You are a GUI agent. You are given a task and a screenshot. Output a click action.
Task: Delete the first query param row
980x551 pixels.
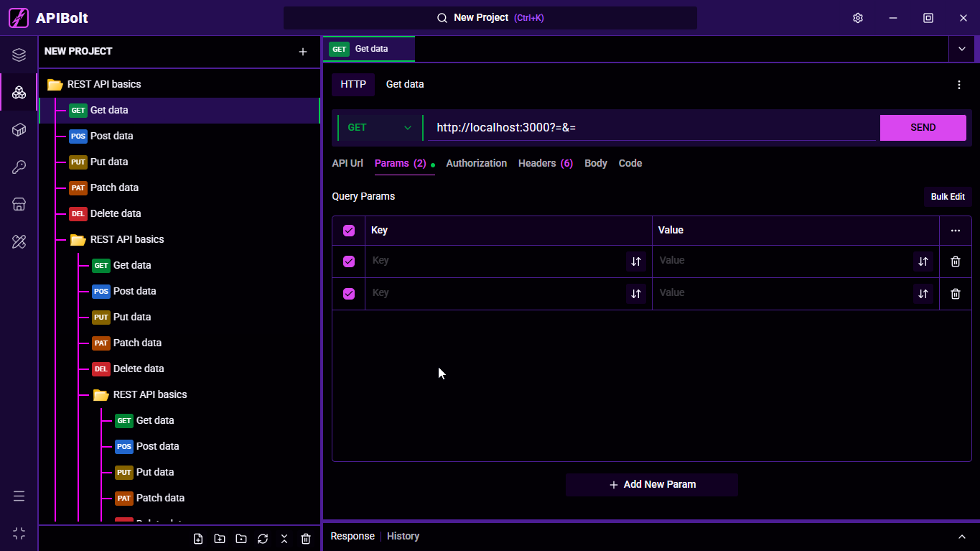(x=956, y=261)
